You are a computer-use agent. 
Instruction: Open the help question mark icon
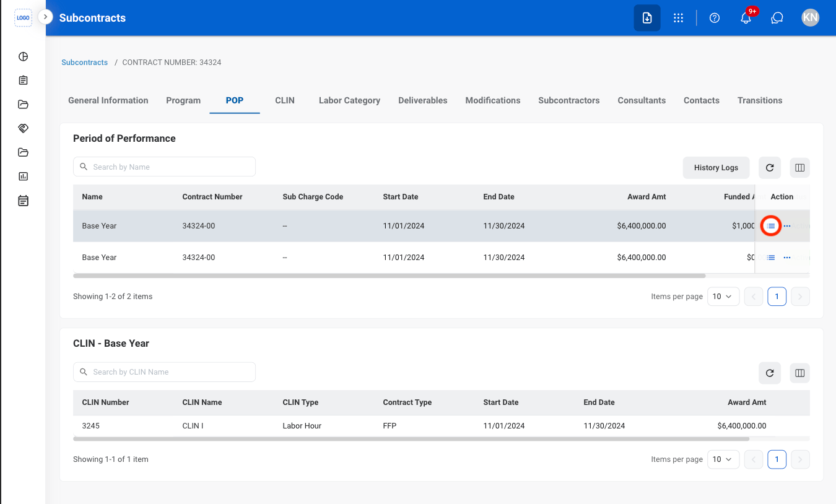715,18
